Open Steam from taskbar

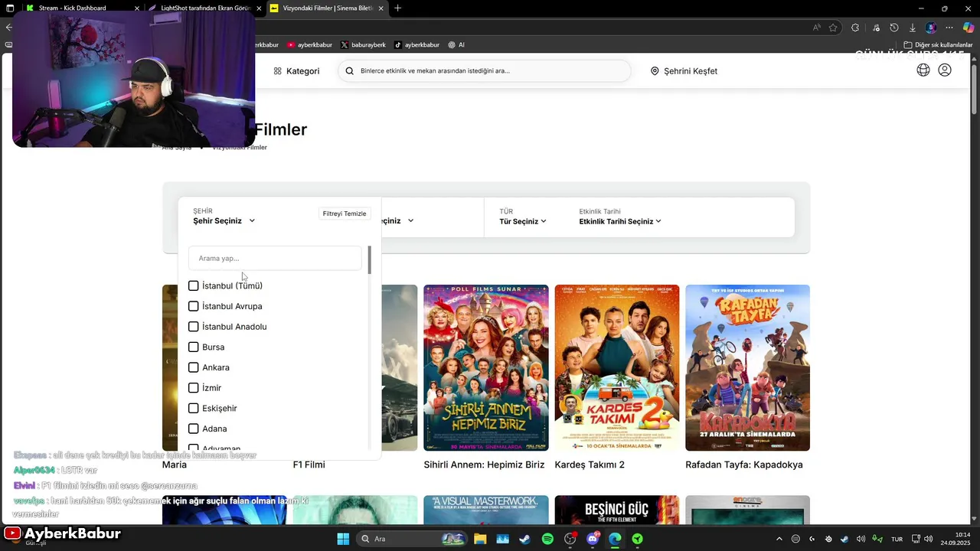pyautogui.click(x=524, y=539)
